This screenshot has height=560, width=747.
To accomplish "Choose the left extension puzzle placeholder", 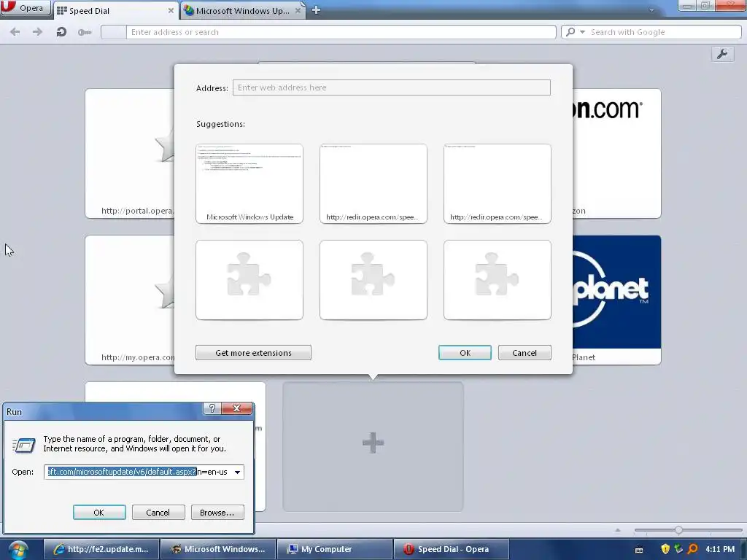I will (249, 280).
